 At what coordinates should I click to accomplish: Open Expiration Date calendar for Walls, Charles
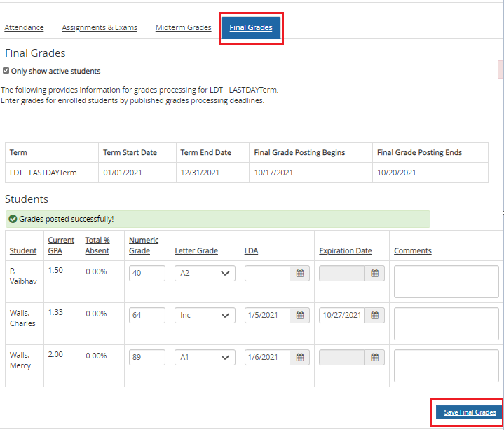(375, 316)
